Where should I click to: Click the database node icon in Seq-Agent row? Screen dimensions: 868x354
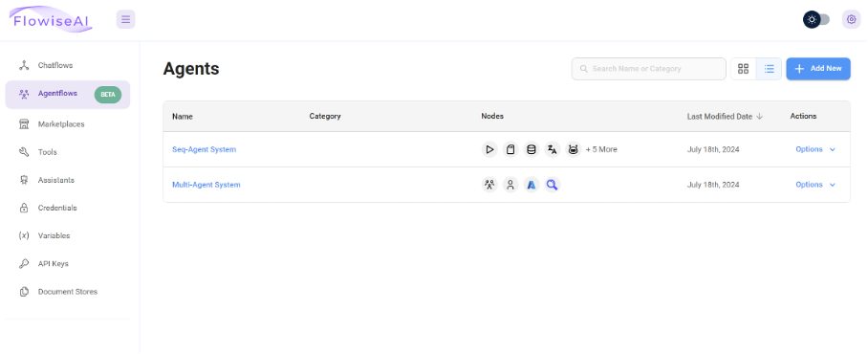pyautogui.click(x=532, y=149)
